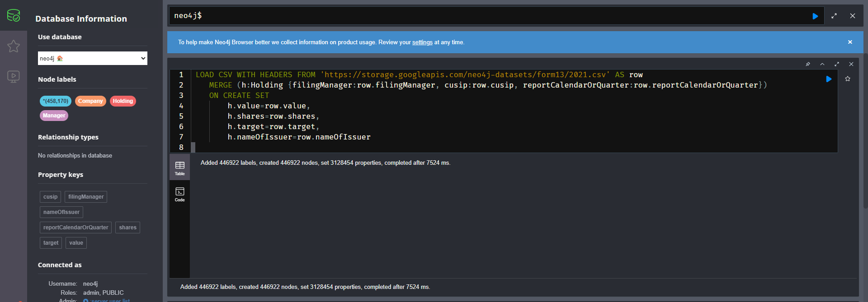Screen dimensions: 868x302
Task: Run the command in top editor
Action: [x=815, y=16]
